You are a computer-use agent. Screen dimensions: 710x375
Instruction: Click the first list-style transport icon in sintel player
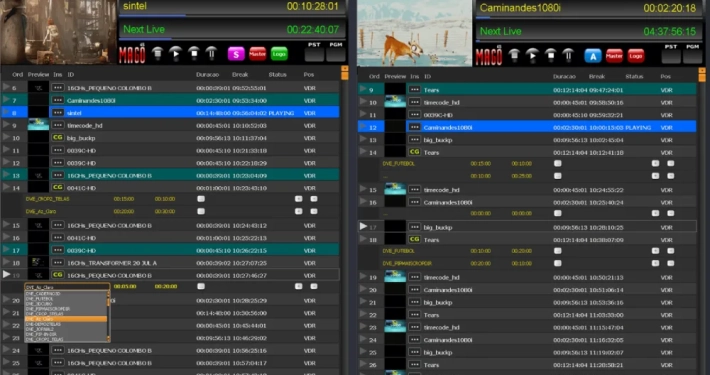(x=157, y=54)
